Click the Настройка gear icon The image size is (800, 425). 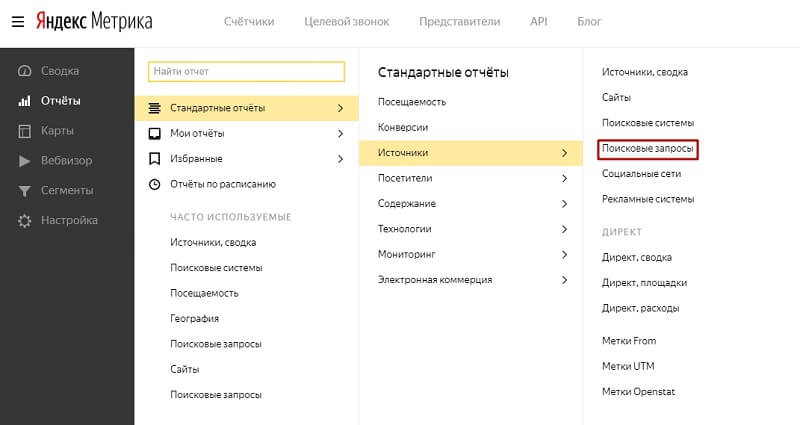[24, 221]
